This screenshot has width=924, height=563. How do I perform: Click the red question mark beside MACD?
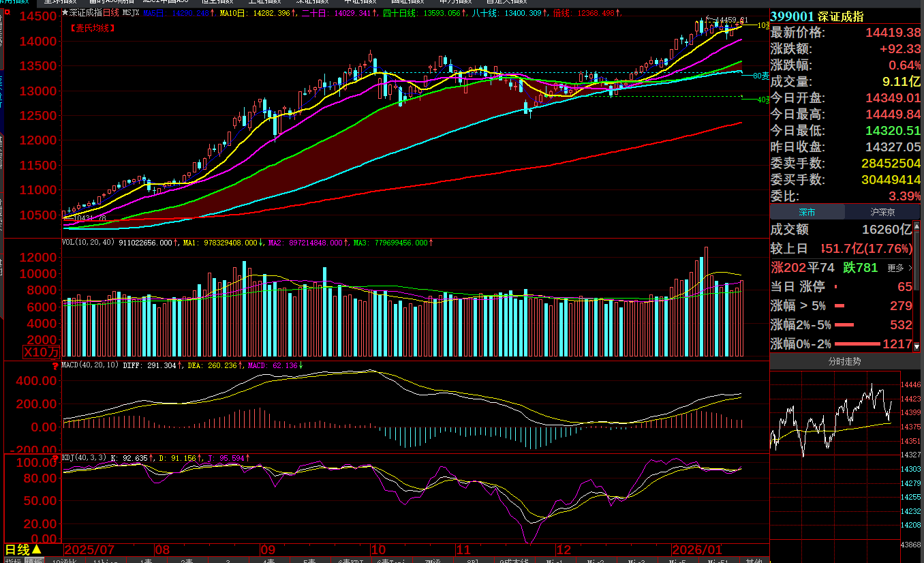pos(56,365)
